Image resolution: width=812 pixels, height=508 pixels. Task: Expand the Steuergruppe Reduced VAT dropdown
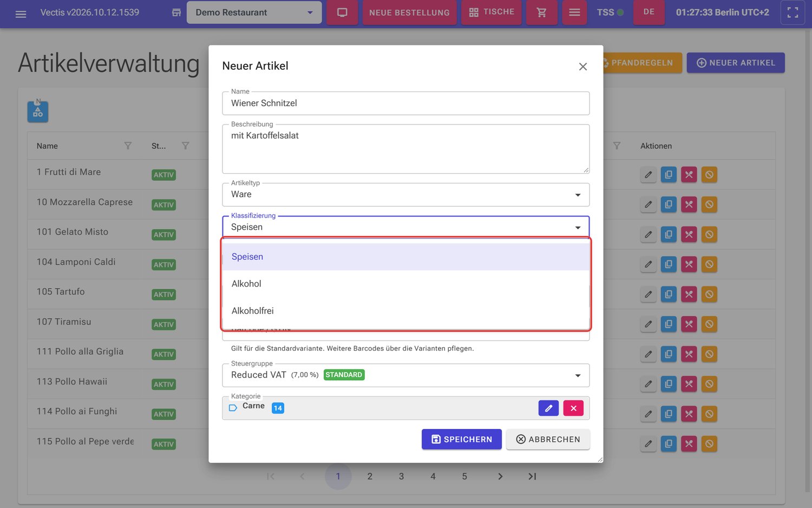pyautogui.click(x=405, y=375)
